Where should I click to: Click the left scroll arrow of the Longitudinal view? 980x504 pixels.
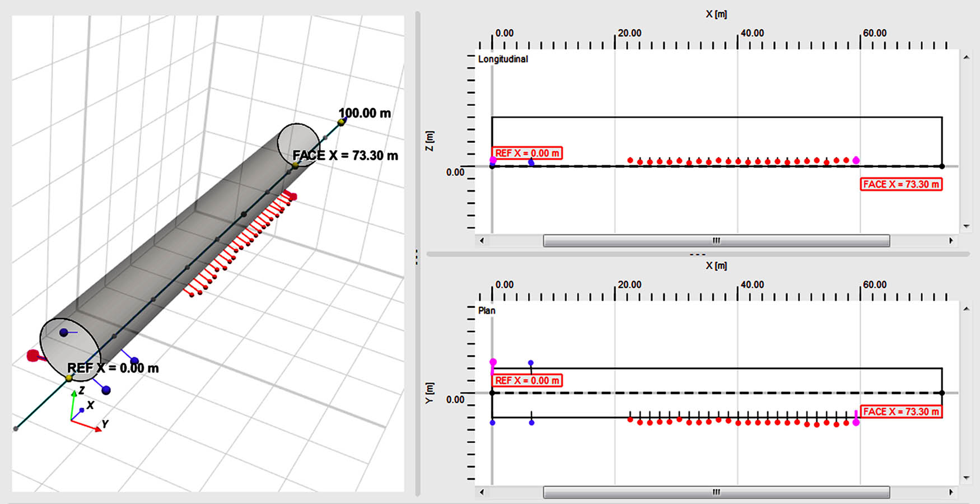tap(482, 240)
